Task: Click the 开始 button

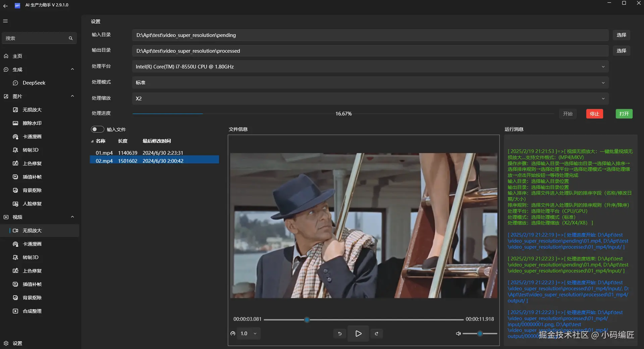Action: pos(568,114)
